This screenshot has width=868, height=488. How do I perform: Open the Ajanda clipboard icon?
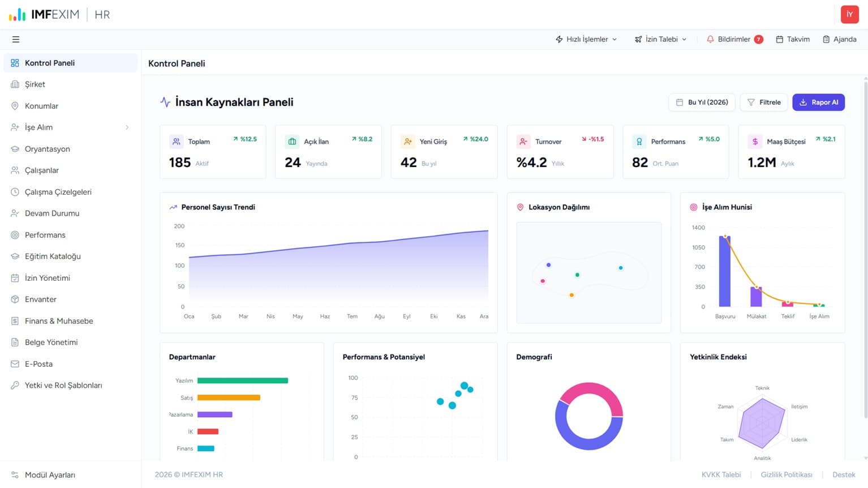[826, 39]
